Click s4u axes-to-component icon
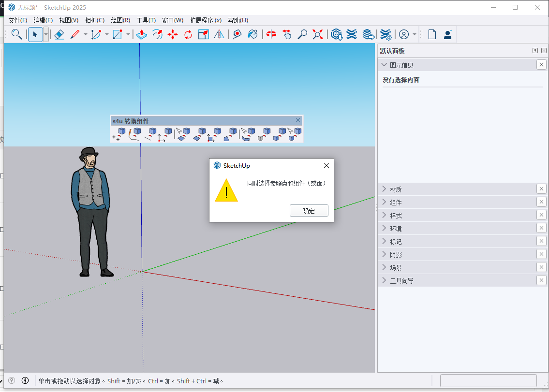 [x=165, y=134]
